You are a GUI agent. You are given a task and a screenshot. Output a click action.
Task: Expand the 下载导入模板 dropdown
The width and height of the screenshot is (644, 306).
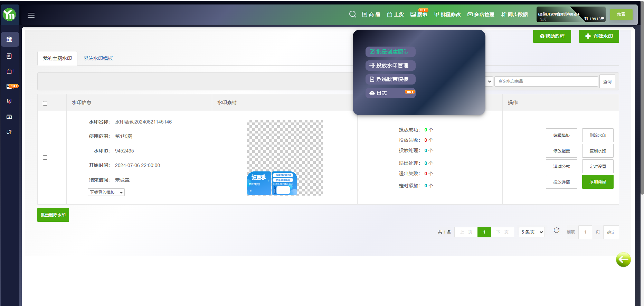[106, 193]
